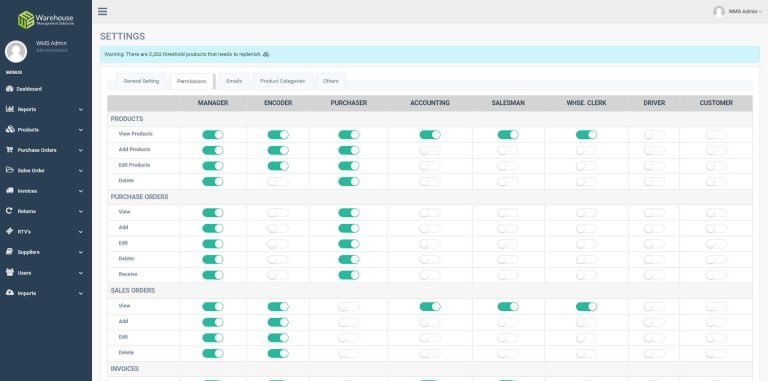Click the CUSTOMER column header
The image size is (768, 381).
click(716, 103)
